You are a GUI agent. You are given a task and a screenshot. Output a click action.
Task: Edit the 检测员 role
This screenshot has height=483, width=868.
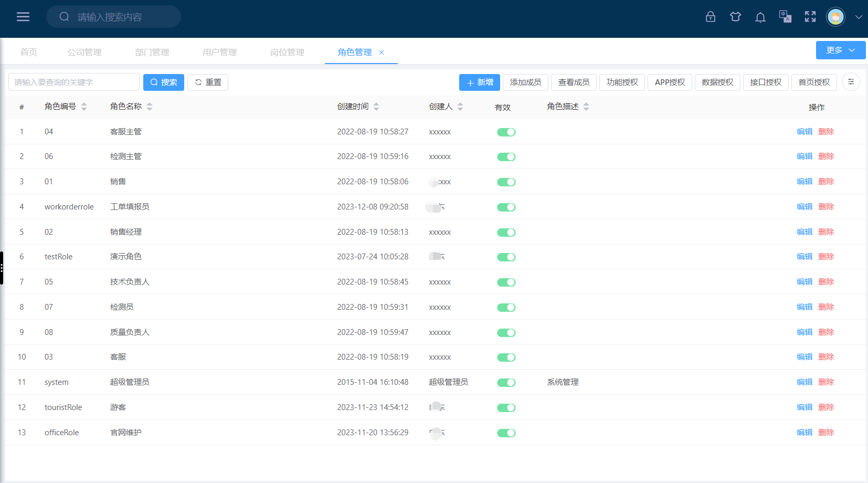click(x=805, y=307)
